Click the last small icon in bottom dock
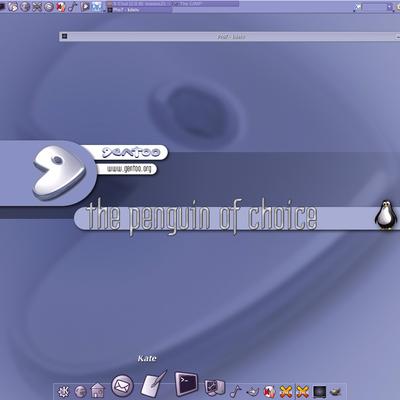 (x=336, y=392)
